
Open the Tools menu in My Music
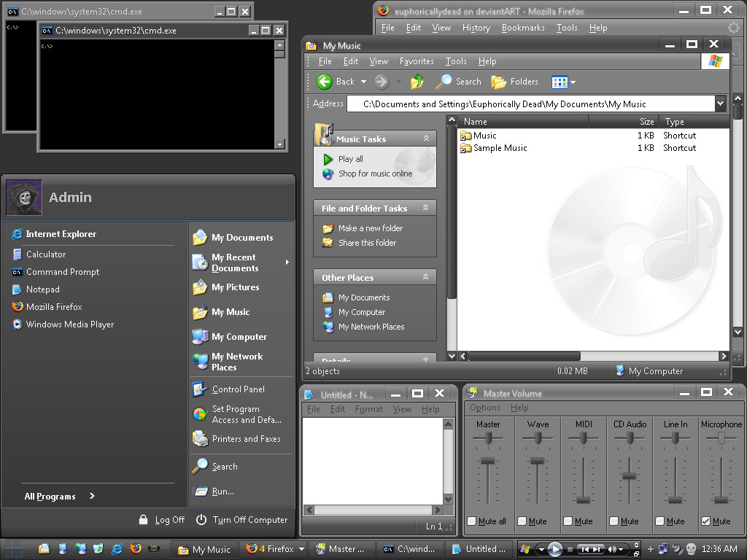pos(456,61)
